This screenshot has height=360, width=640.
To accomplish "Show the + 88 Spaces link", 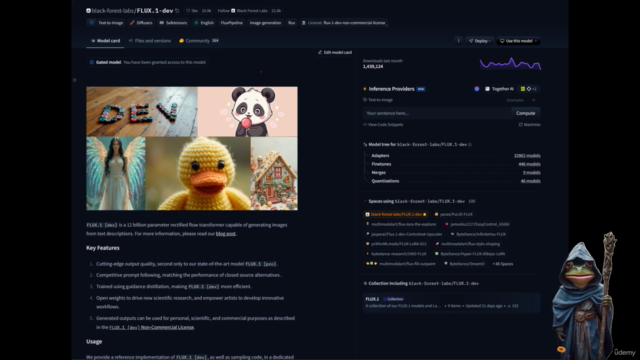I will point(502,264).
